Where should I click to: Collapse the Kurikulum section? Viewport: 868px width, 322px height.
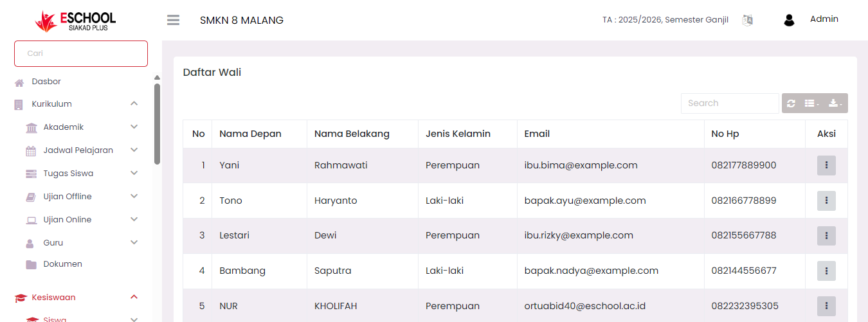pyautogui.click(x=134, y=103)
